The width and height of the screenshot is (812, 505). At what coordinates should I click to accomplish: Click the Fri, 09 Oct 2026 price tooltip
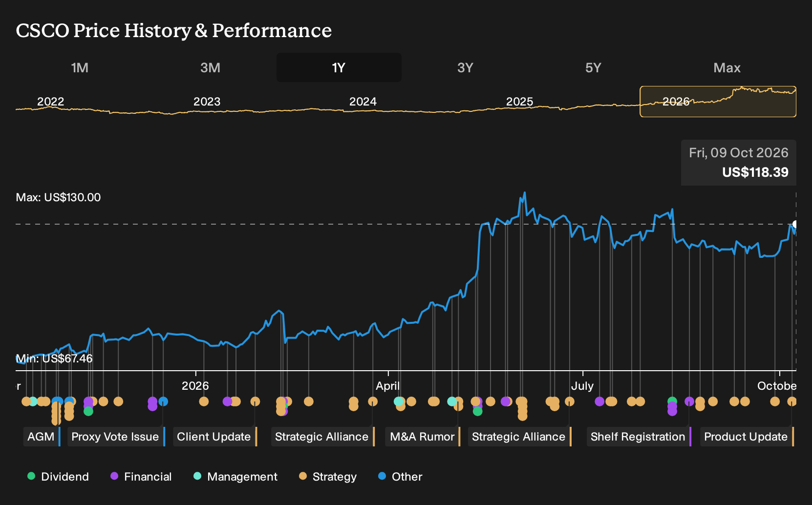point(739,163)
